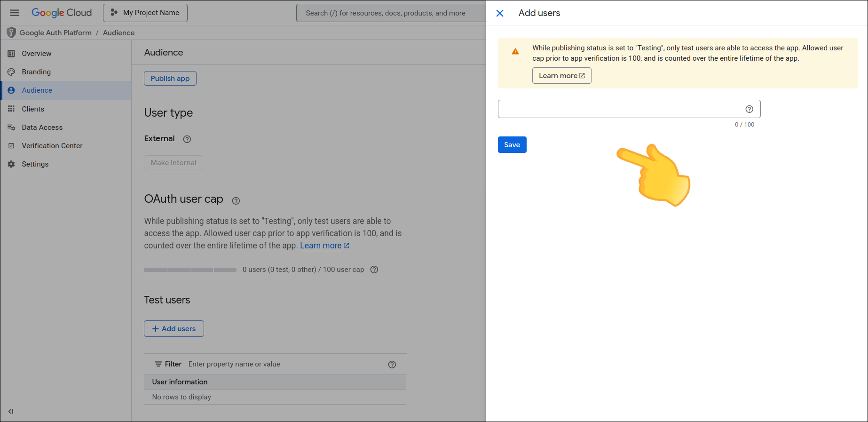Image resolution: width=868 pixels, height=422 pixels.
Task: Click the Verification Center checkbox icon
Action: point(11,146)
